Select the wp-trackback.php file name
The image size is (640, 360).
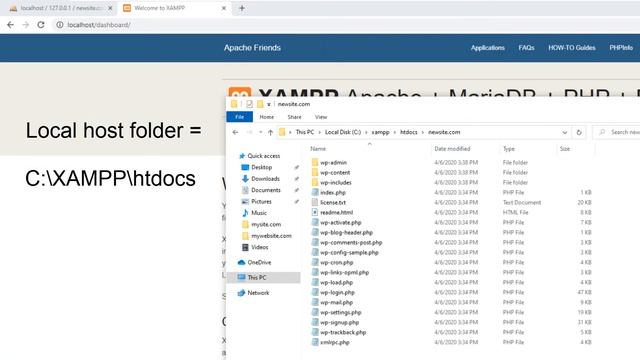(343, 333)
